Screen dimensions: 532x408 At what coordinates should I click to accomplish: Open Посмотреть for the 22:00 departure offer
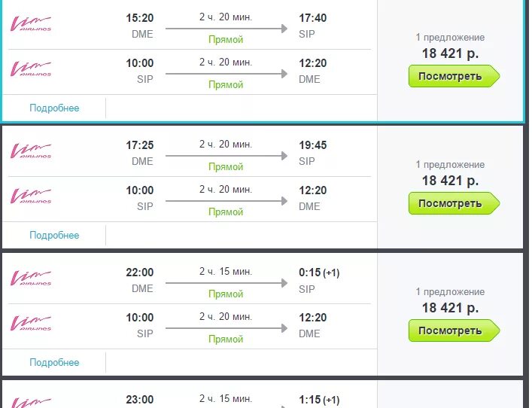tap(454, 330)
